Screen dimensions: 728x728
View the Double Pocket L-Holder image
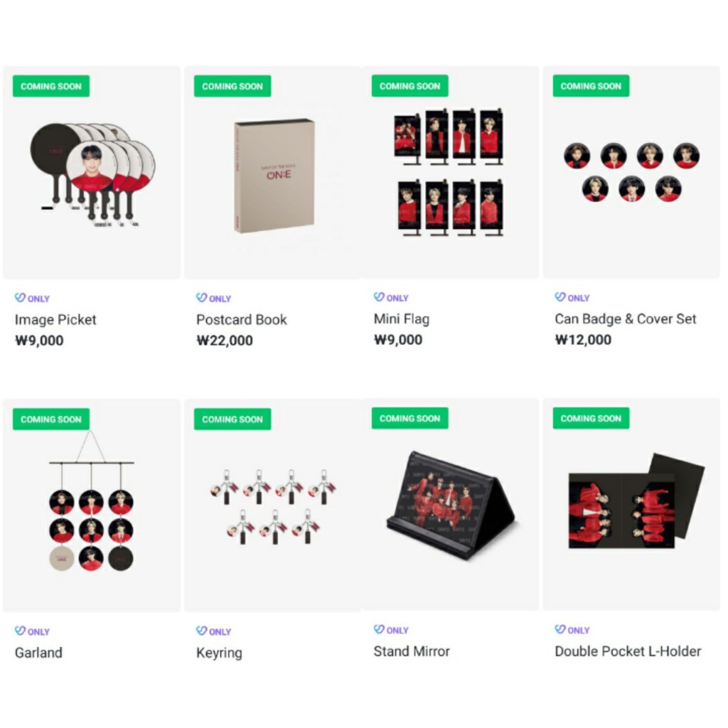coord(631,504)
